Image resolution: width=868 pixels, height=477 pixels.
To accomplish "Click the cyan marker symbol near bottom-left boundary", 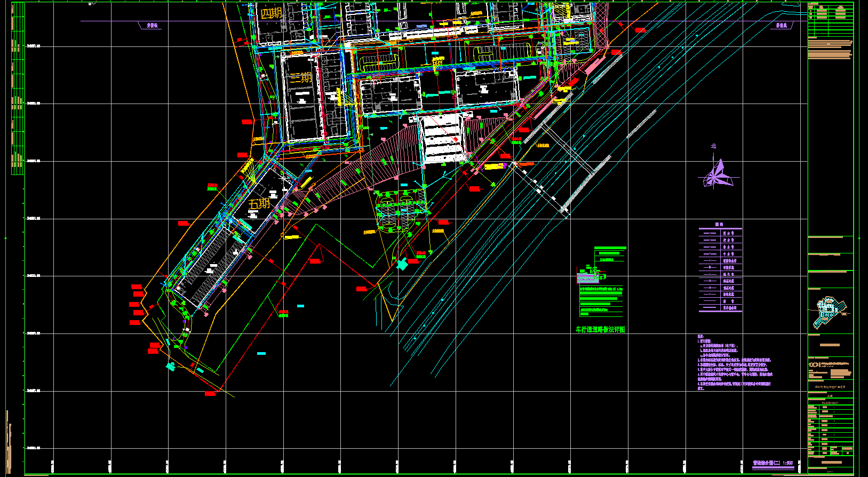I will (x=171, y=366).
